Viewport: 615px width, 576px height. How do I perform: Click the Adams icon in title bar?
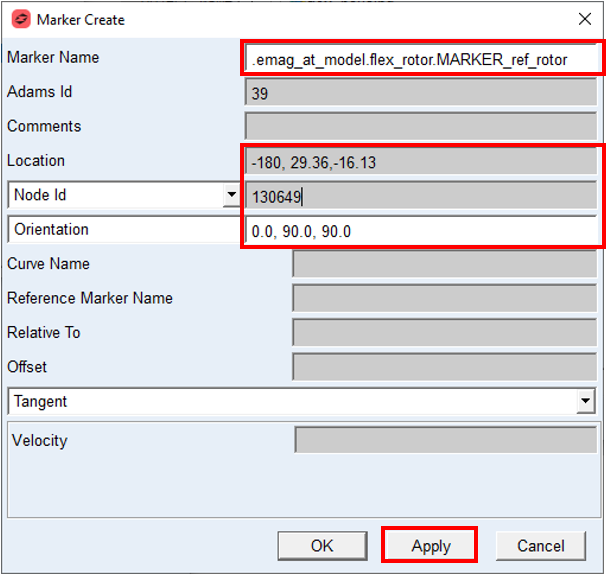tap(21, 19)
